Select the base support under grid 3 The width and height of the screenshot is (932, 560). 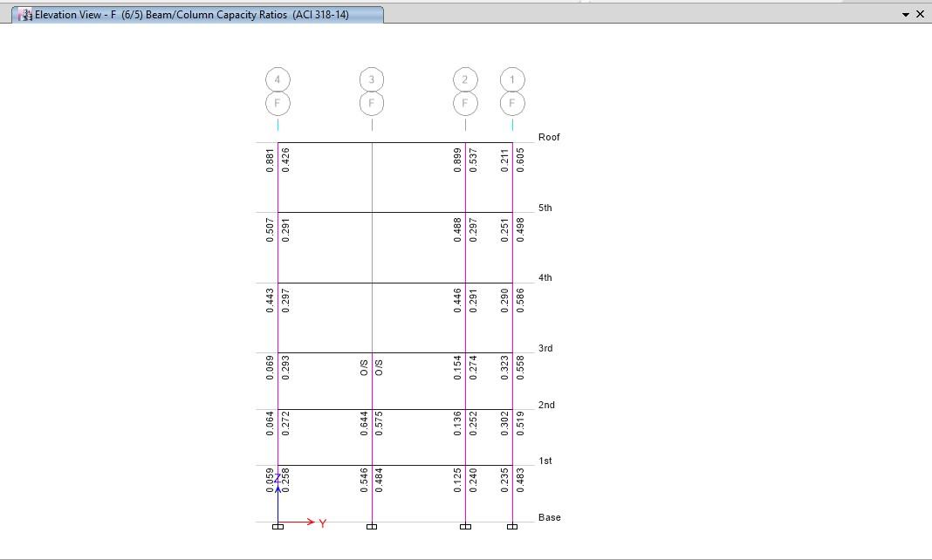point(372,526)
